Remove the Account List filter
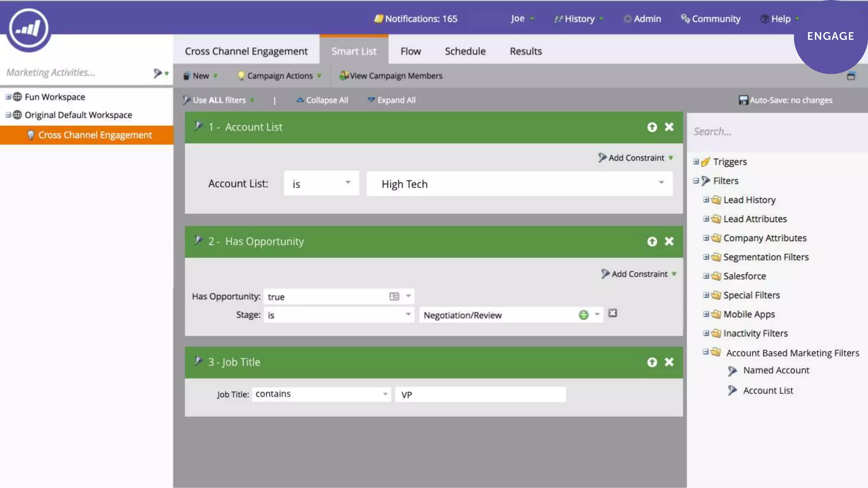The image size is (868, 488). [669, 127]
